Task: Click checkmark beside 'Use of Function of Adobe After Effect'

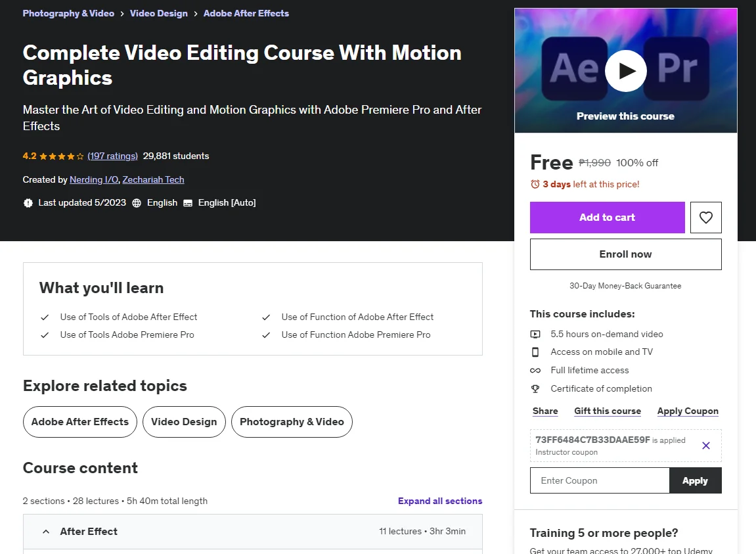Action: click(266, 317)
